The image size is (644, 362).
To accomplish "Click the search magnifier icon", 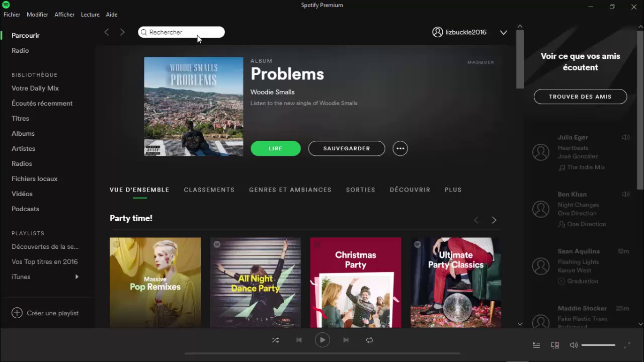I will click(143, 32).
